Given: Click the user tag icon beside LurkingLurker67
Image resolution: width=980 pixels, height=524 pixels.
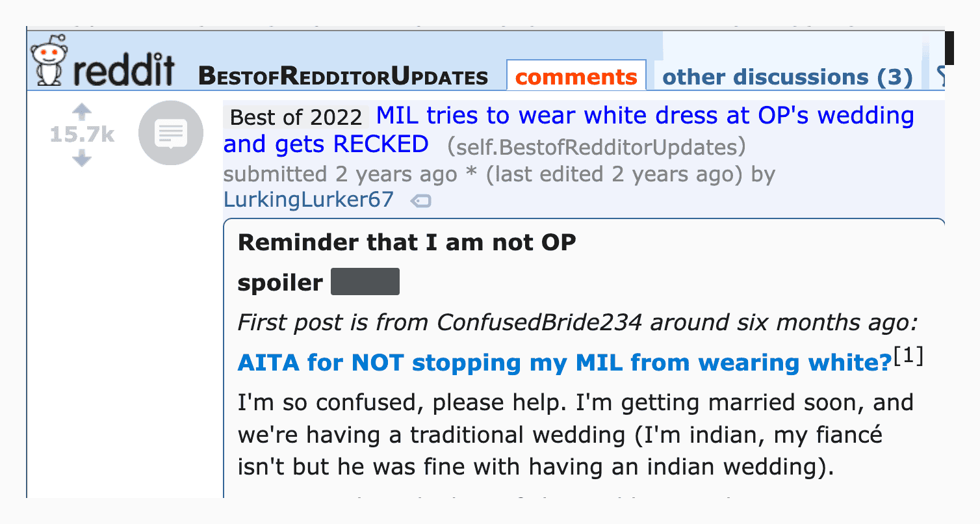Looking at the screenshot, I should point(420,202).
